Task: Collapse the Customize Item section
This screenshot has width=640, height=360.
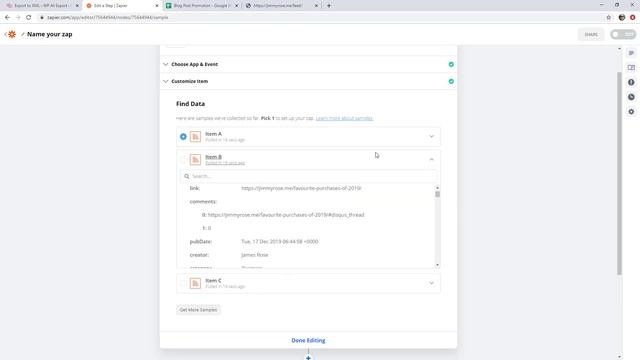Action: point(166,82)
